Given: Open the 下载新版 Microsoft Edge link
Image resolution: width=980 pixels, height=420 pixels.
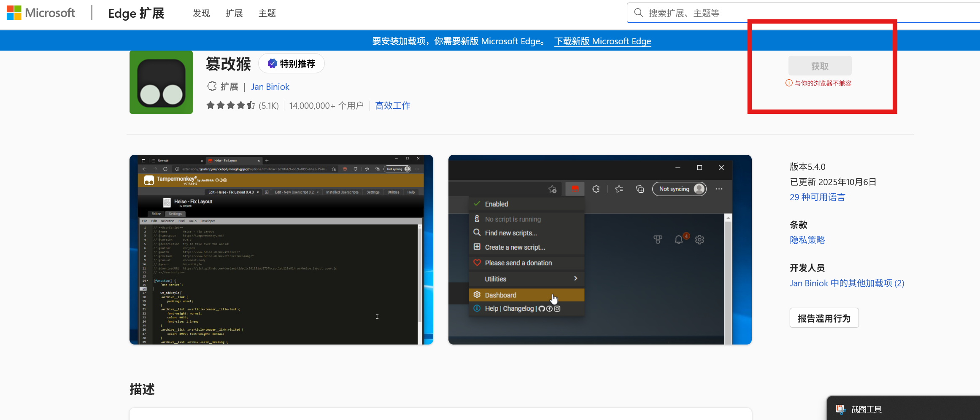Looking at the screenshot, I should pyautogui.click(x=602, y=41).
